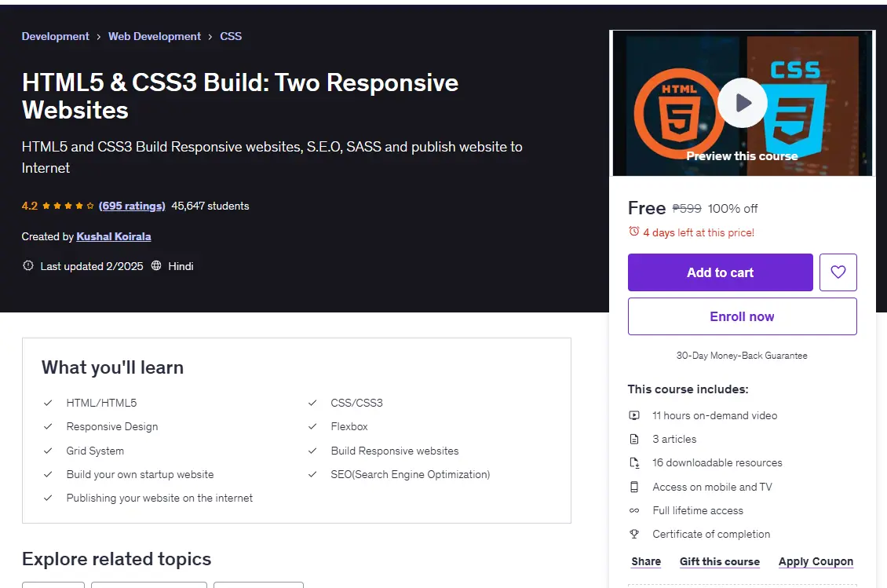Click the mobile device icon beside Access on mobile

[634, 487]
